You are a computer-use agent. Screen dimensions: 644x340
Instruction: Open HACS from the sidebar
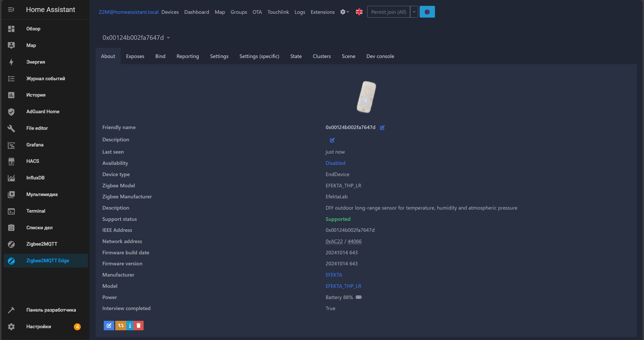coord(33,161)
